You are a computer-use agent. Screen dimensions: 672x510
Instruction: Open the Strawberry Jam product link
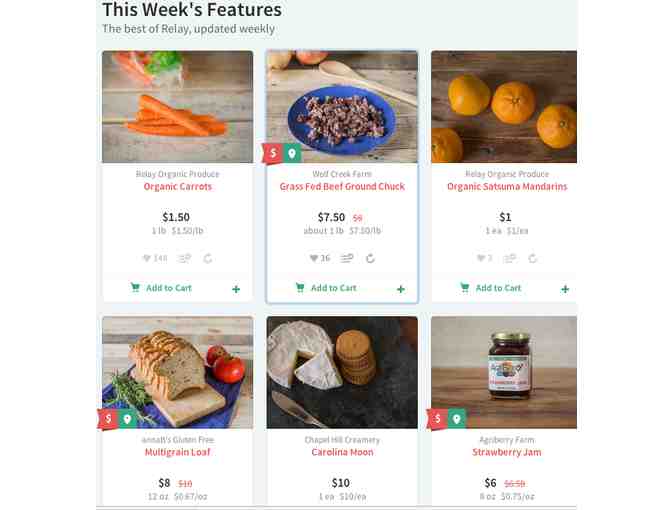(506, 452)
